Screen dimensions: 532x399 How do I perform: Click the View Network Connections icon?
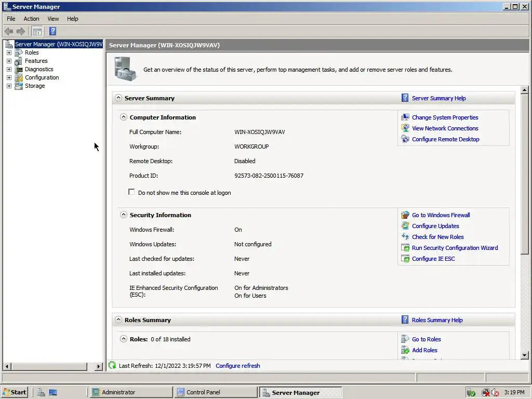point(405,128)
